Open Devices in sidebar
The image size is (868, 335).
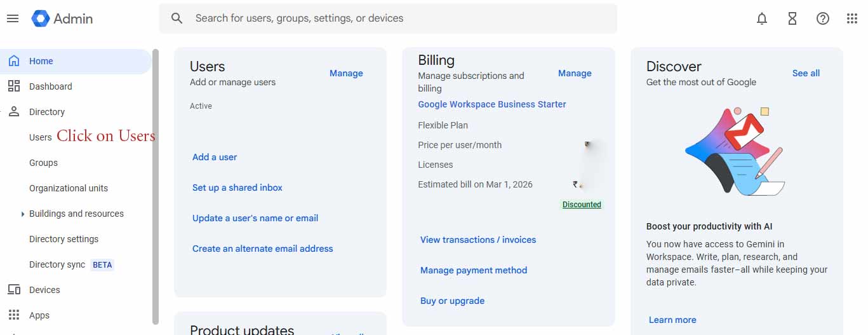(44, 290)
